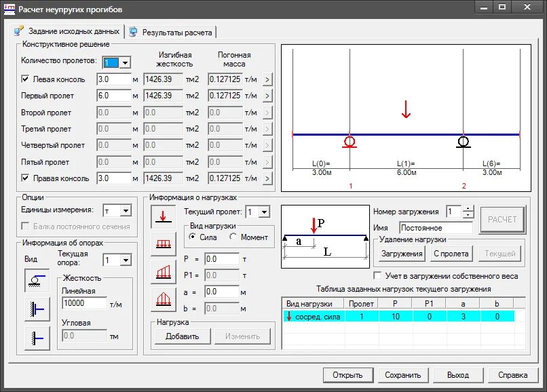Click the Выход button

tap(458, 375)
